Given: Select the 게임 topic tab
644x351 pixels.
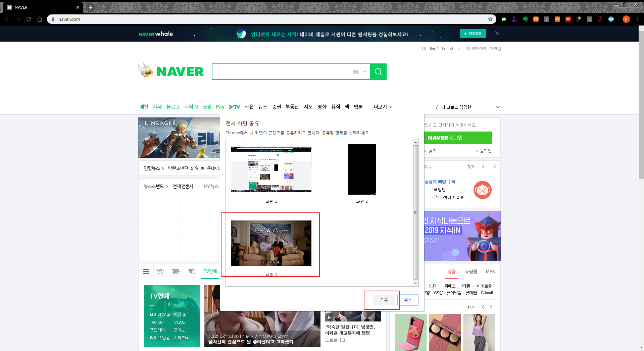Looking at the screenshot, I should click(191, 271).
